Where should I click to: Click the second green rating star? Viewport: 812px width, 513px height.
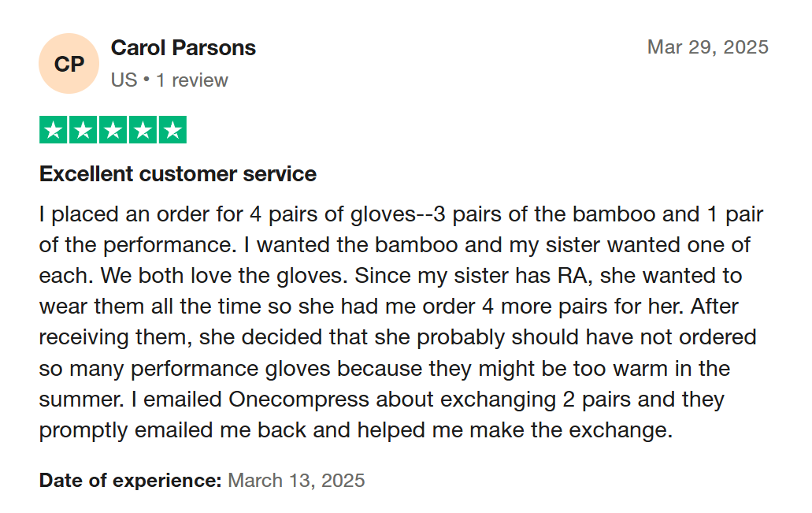(x=83, y=130)
